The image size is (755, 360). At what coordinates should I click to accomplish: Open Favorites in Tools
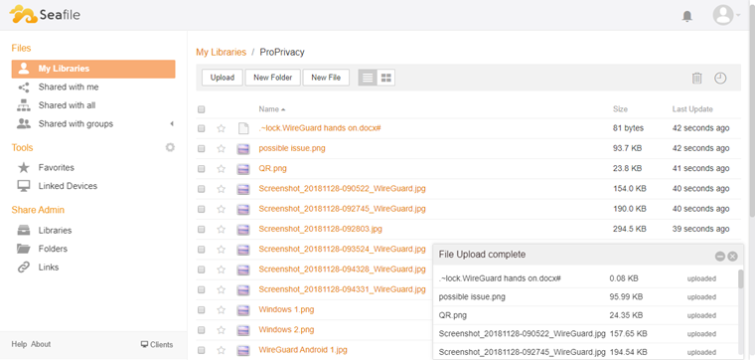[x=56, y=167]
